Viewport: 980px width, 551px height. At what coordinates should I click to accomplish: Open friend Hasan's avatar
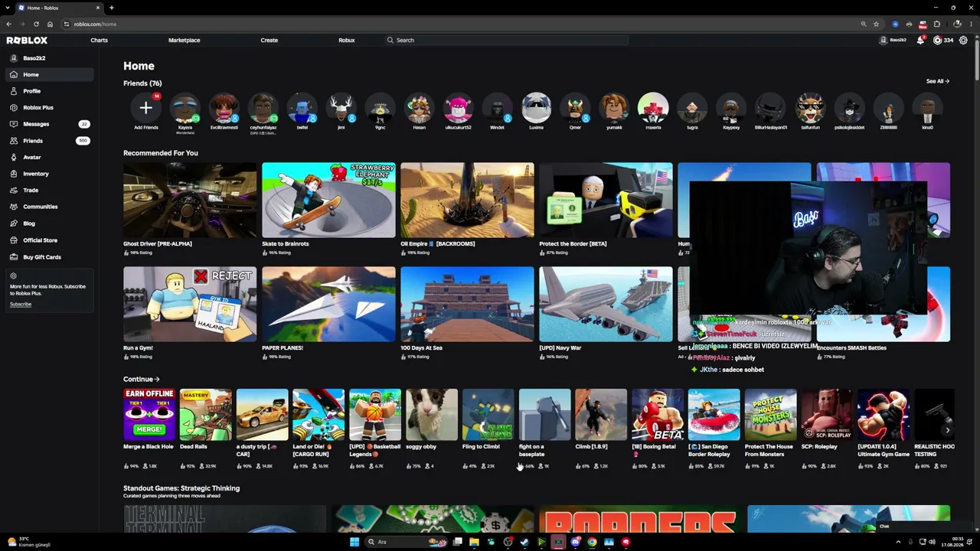click(419, 108)
